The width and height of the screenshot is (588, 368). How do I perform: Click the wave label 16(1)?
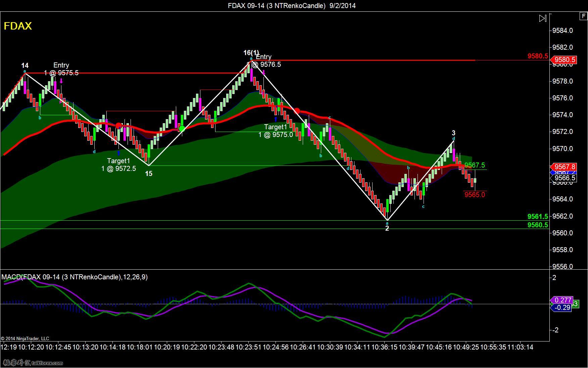(x=251, y=53)
